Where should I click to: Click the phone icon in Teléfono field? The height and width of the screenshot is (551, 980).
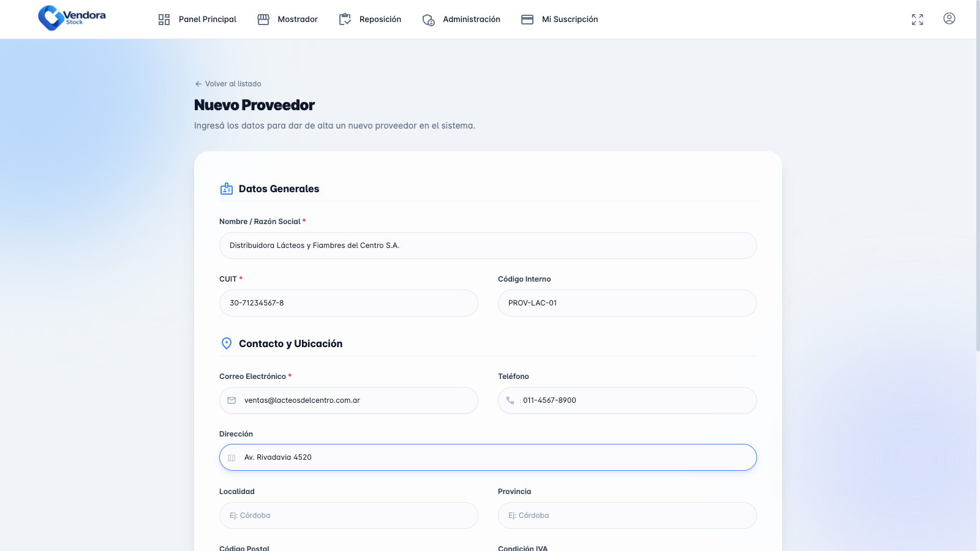point(510,400)
